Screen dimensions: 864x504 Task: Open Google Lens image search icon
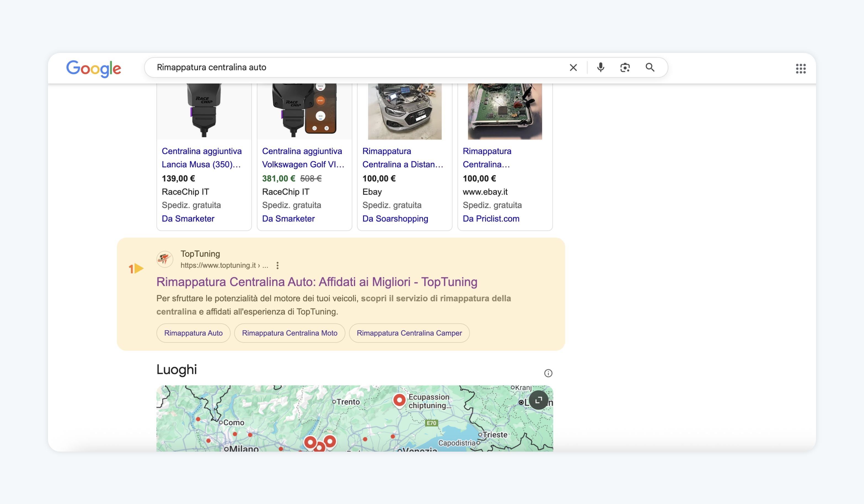tap(625, 68)
